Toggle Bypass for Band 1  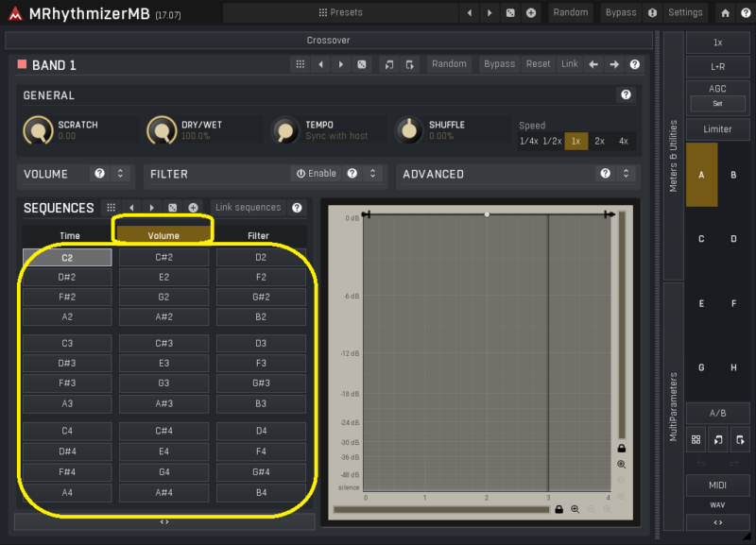click(x=499, y=64)
